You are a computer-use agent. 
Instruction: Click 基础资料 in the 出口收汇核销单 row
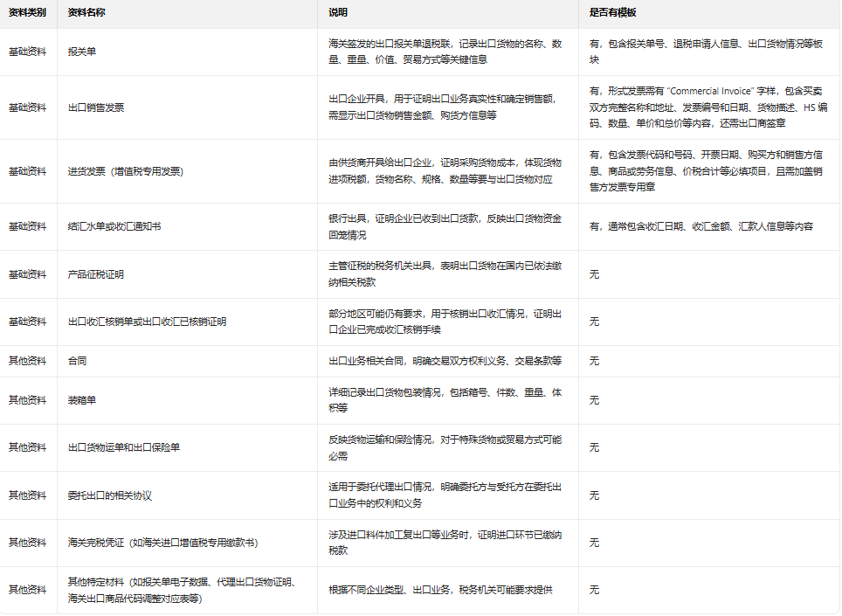pyautogui.click(x=27, y=322)
